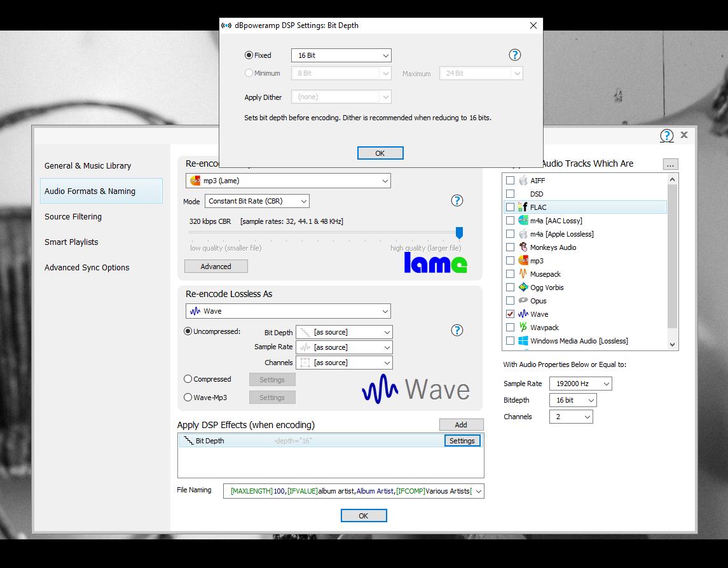Click the mp3 quality slider handle
Viewport: 728px width, 568px height.
tap(459, 233)
